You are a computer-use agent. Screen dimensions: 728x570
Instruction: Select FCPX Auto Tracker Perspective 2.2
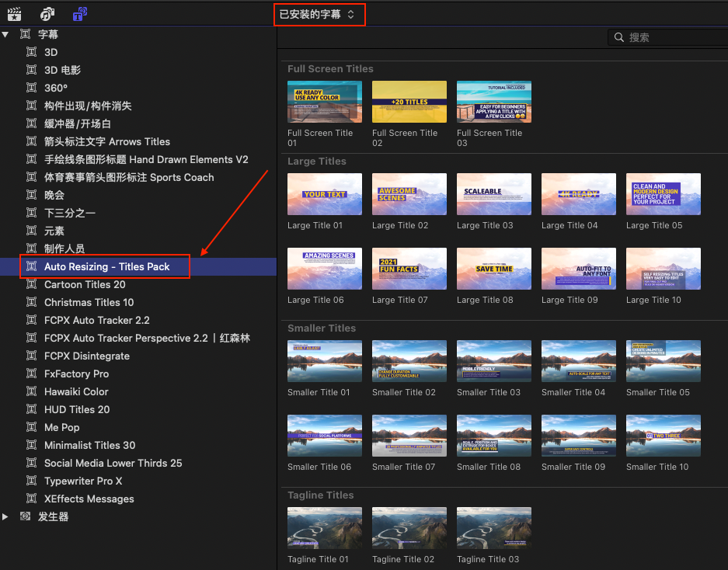point(147,338)
